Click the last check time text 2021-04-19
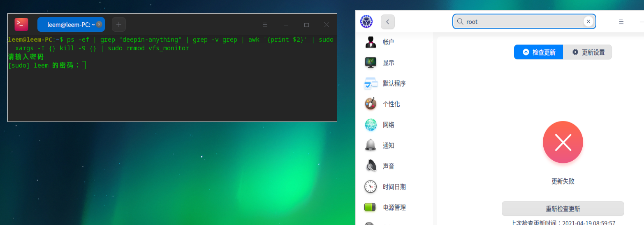Viewport: 644px width, 225px height. 563,223
